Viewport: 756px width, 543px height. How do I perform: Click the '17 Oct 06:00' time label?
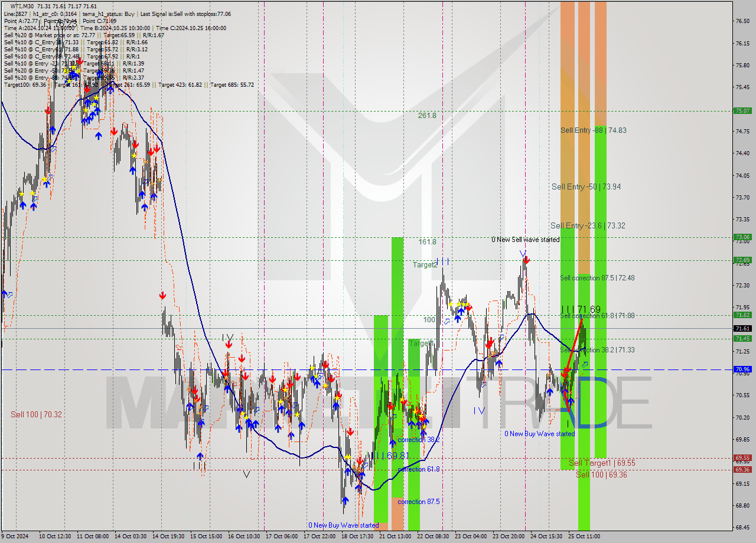click(x=282, y=537)
